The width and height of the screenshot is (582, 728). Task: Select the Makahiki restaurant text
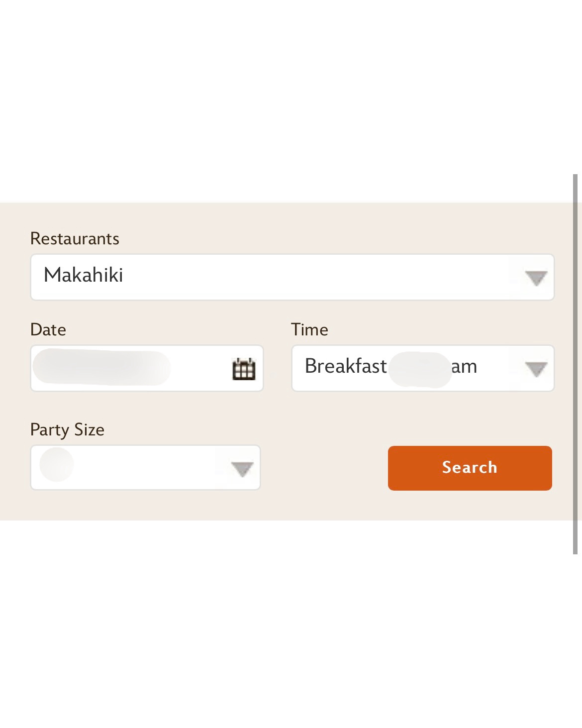pyautogui.click(x=84, y=276)
